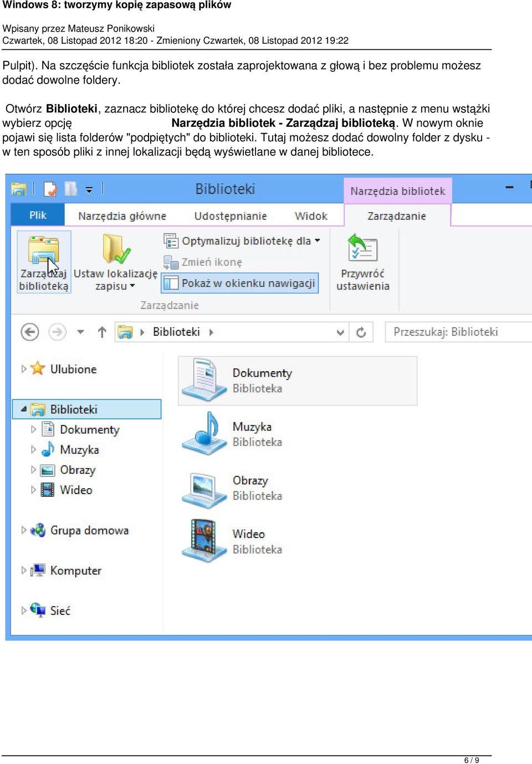
Task: Switch to Widok tab
Action: tap(311, 216)
